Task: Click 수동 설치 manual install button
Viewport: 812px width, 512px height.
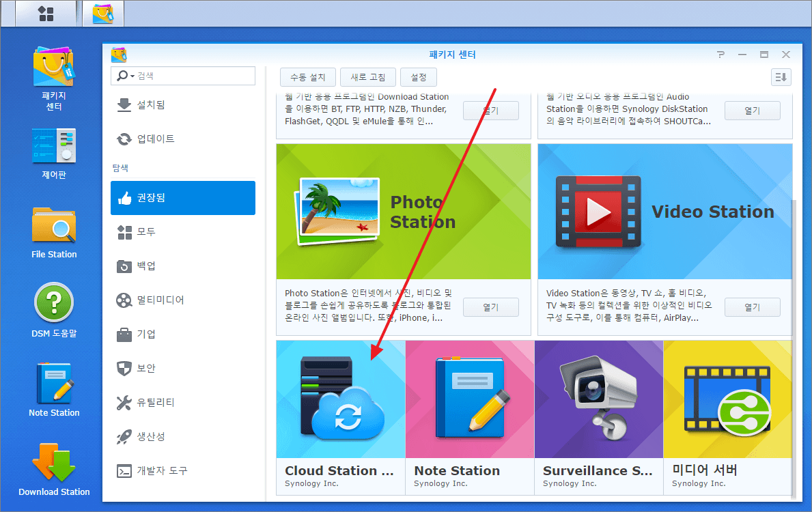Action: click(307, 77)
